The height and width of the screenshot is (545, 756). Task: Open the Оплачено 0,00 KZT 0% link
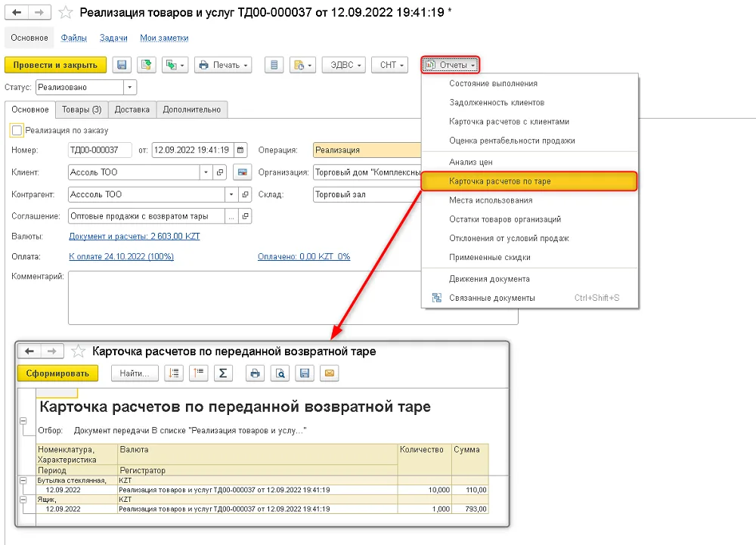pos(304,256)
